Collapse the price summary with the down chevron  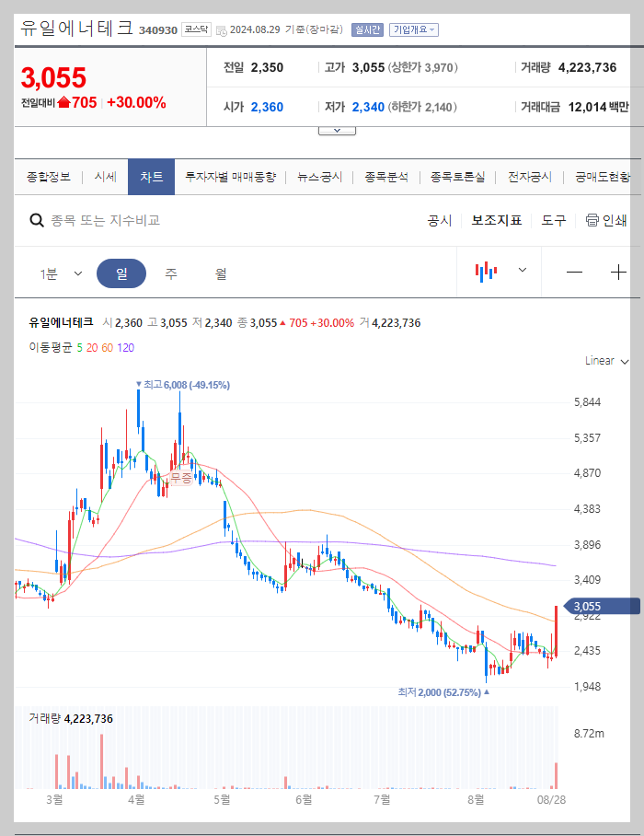336,129
